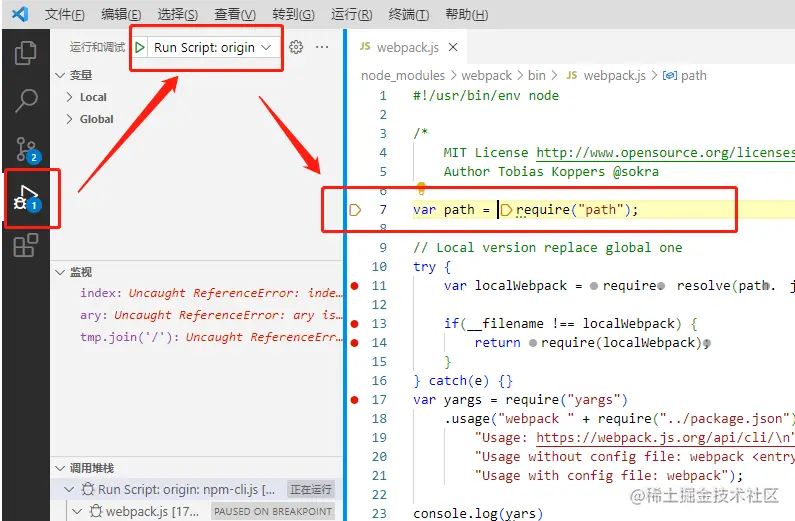Open launch.json via gear icon
The height and width of the screenshot is (521, 795).
click(296, 47)
